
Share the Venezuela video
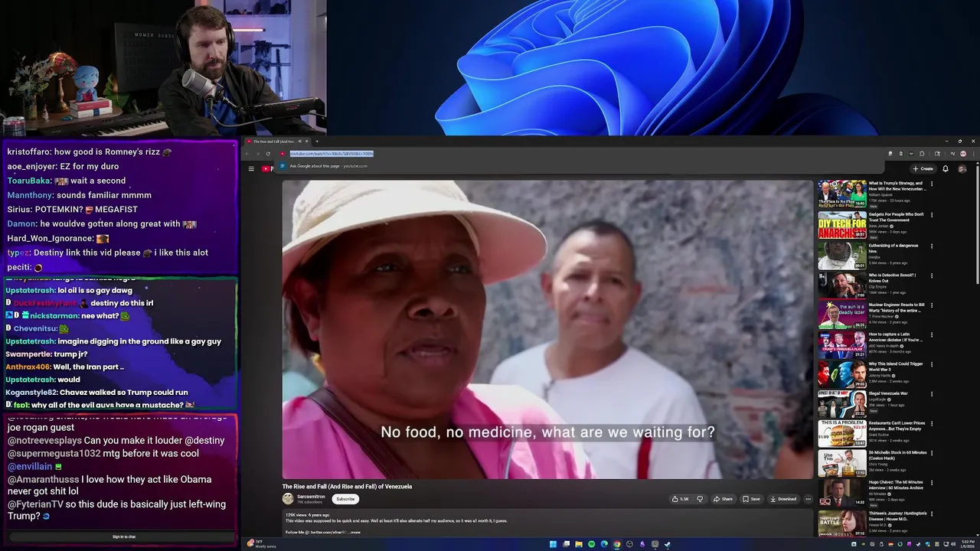click(723, 499)
